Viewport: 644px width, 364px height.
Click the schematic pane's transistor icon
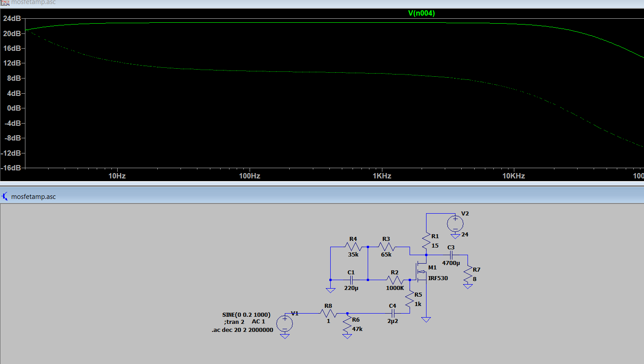[x=5, y=196]
